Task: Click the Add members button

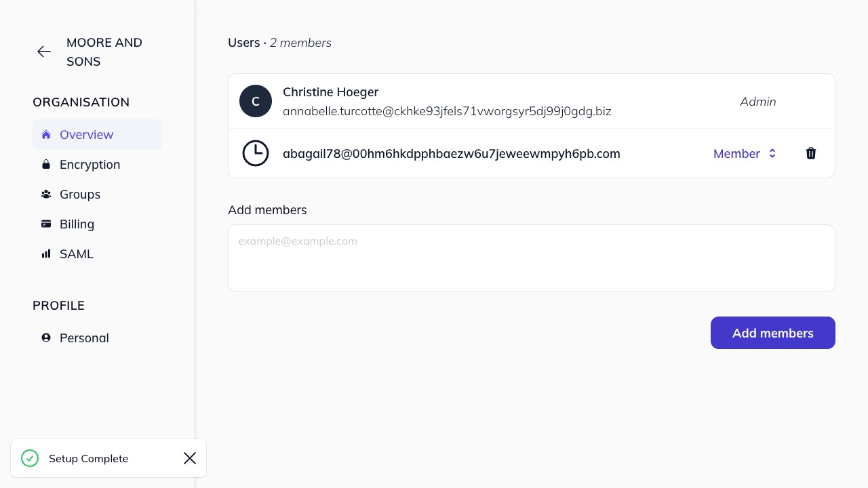Action: (x=772, y=333)
